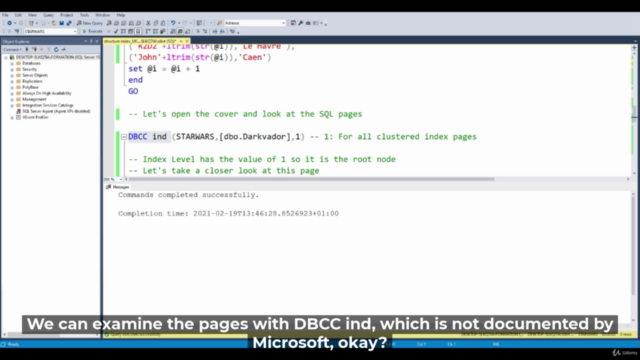Click the Refresh icon in Object Explorer
This screenshot has width=640, height=360.
tap(56, 49)
